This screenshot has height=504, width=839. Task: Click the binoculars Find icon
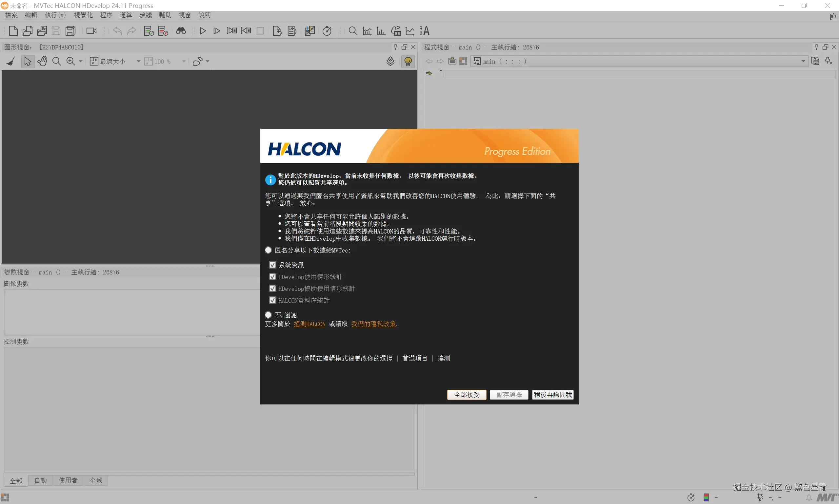181,31
